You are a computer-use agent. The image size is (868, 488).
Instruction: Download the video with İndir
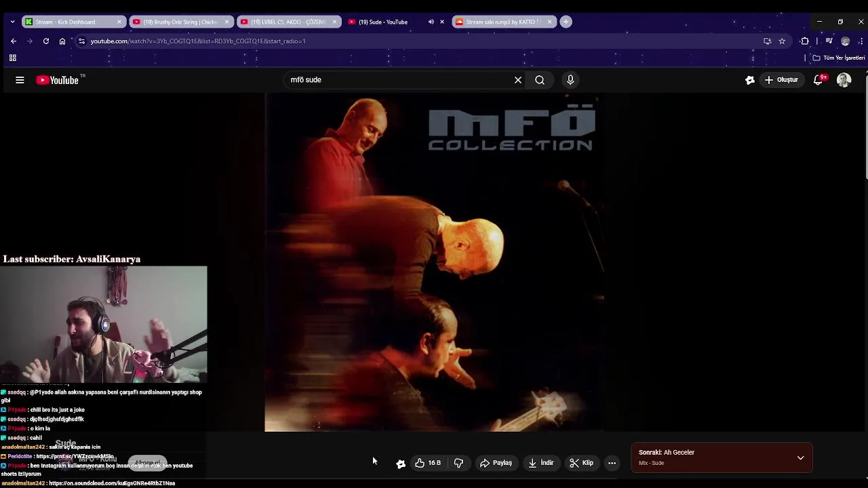541,463
